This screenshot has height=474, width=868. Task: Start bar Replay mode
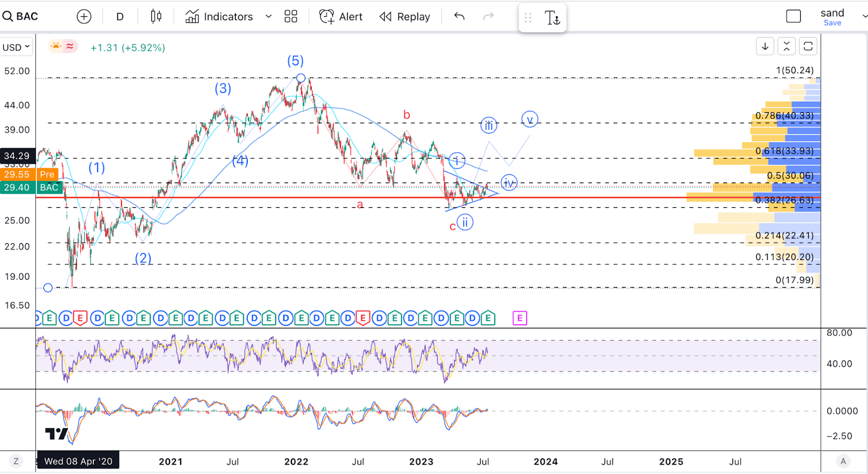[405, 17]
